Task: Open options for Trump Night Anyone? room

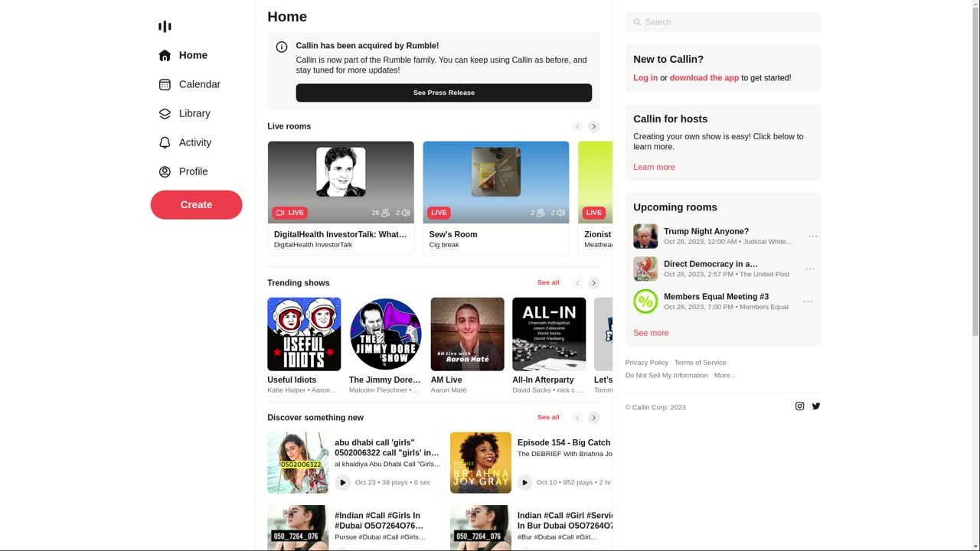Action: tap(813, 236)
